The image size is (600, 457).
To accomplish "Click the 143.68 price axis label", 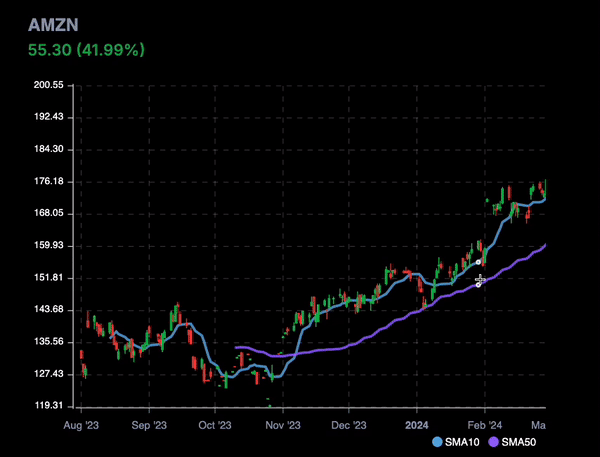I will [x=49, y=309].
